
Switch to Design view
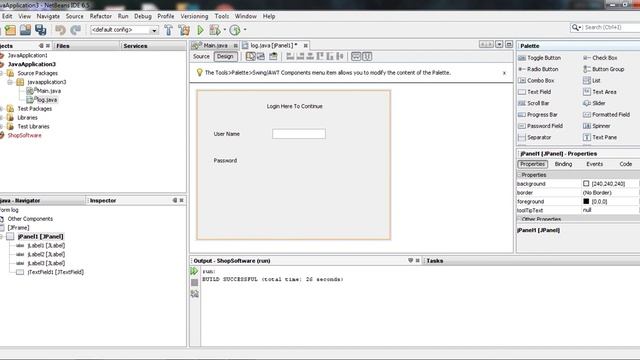[x=225, y=56]
